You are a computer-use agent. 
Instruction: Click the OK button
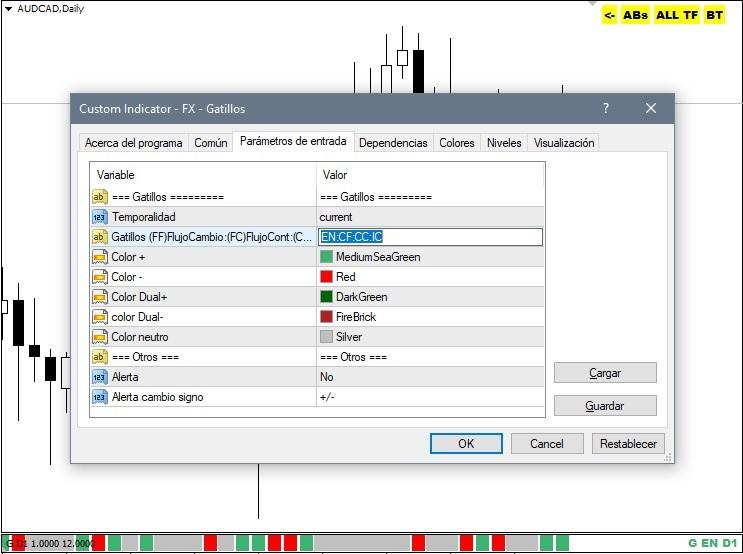466,444
